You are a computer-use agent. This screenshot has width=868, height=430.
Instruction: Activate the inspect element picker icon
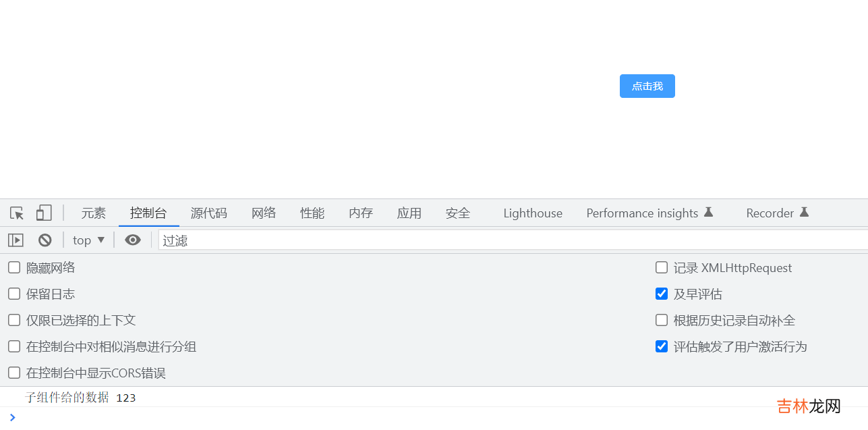click(x=17, y=213)
